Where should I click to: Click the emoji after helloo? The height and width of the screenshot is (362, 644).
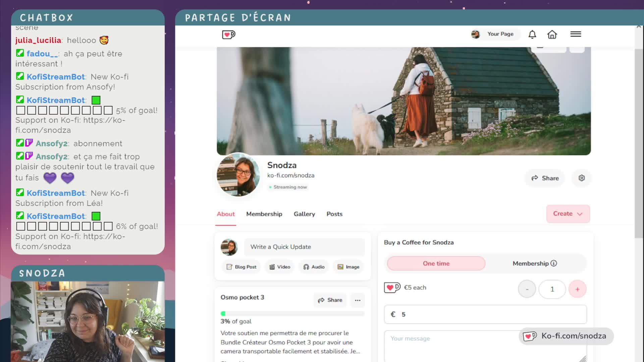[x=104, y=40]
